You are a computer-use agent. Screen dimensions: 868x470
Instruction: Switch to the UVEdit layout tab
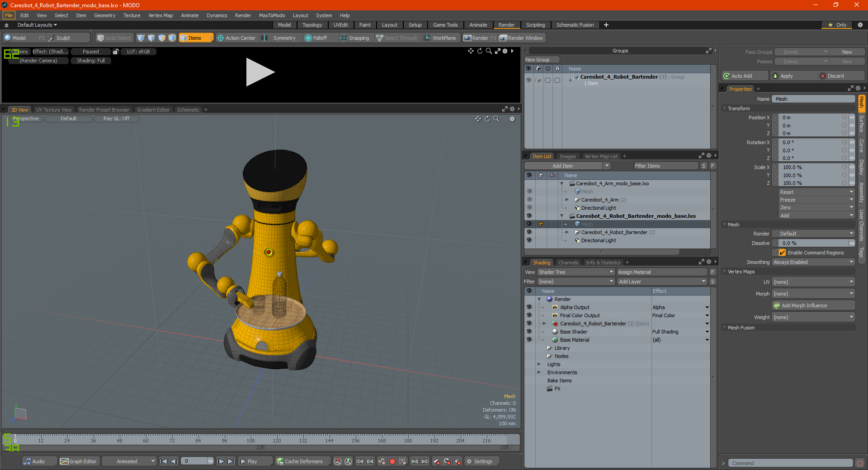coord(340,25)
